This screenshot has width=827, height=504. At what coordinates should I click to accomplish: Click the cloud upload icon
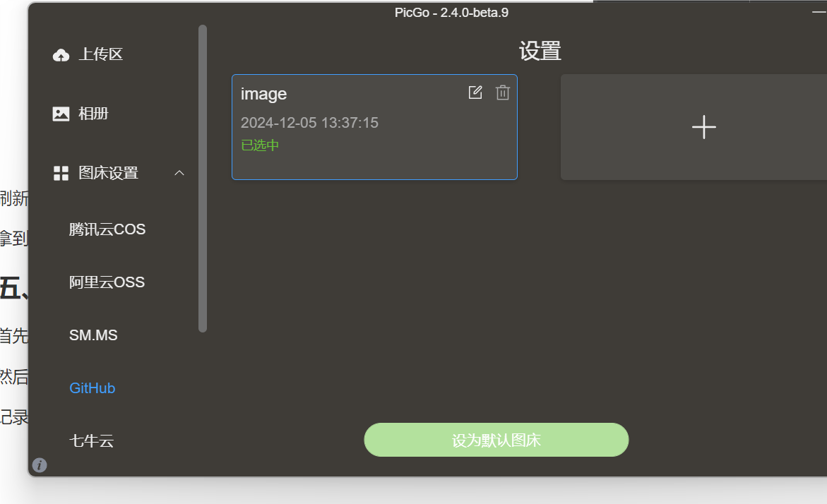(61, 55)
